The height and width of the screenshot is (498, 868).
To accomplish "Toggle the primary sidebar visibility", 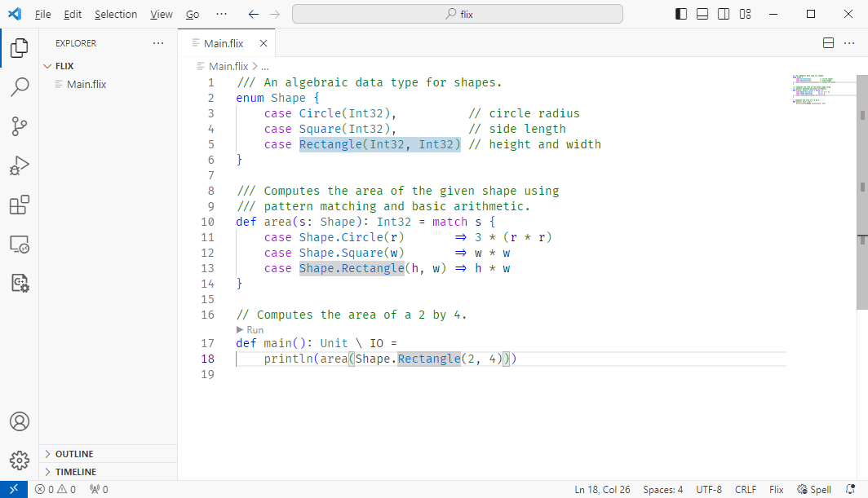I will pos(680,14).
